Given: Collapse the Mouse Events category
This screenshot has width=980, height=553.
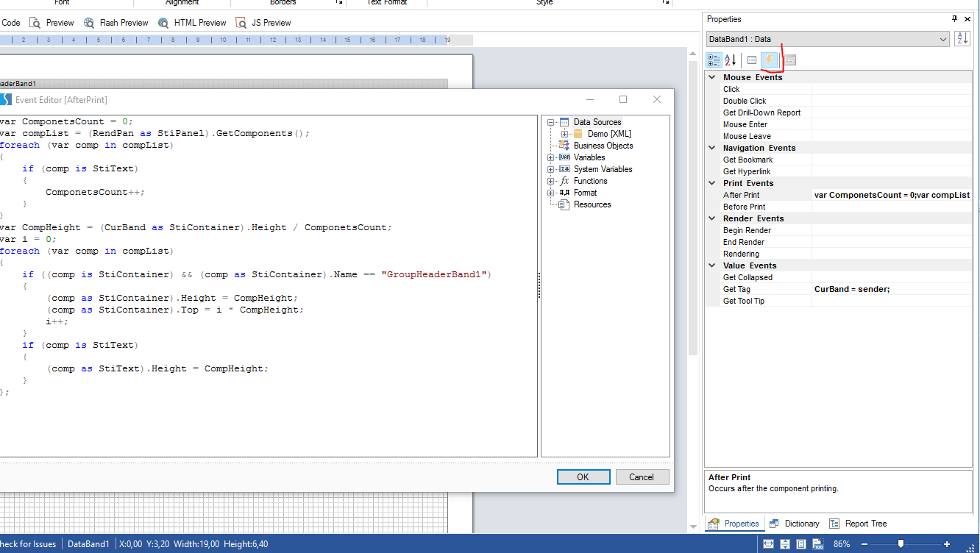Looking at the screenshot, I should click(x=711, y=77).
